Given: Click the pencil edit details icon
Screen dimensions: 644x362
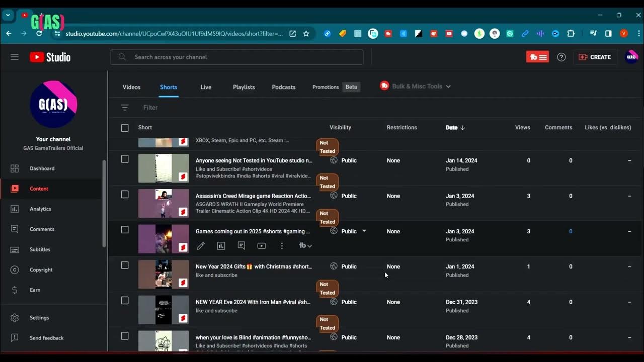Looking at the screenshot, I should coord(201,246).
